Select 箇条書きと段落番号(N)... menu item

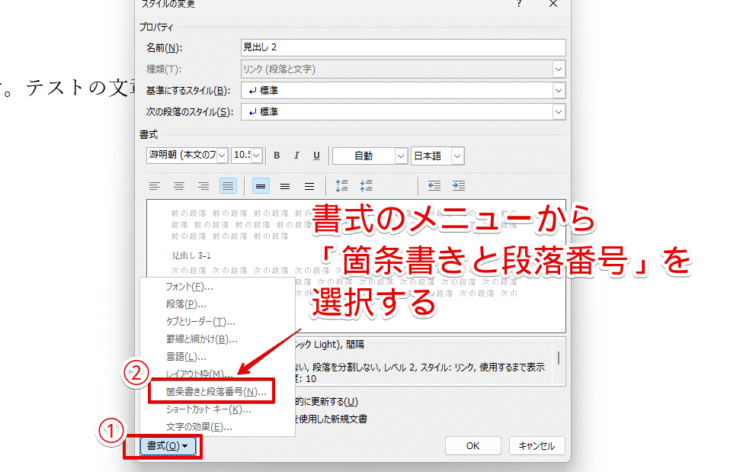click(x=216, y=391)
